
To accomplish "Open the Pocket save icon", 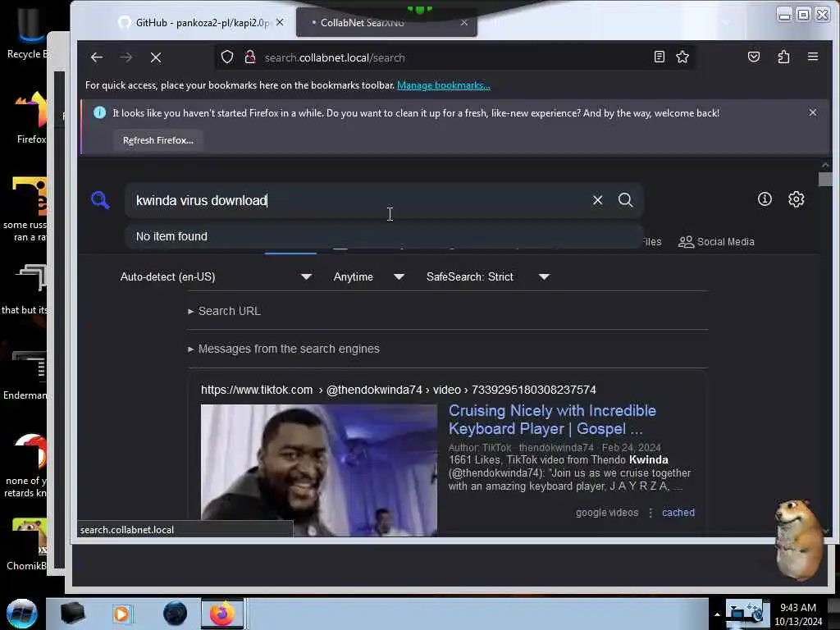I will tap(754, 57).
